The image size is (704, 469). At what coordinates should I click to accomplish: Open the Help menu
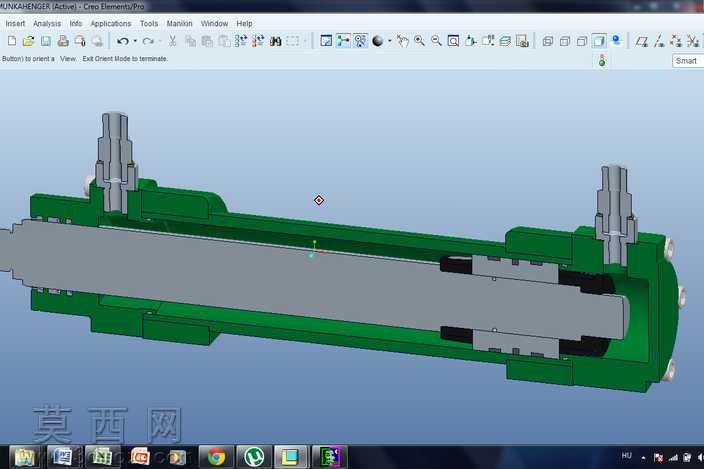tap(244, 23)
